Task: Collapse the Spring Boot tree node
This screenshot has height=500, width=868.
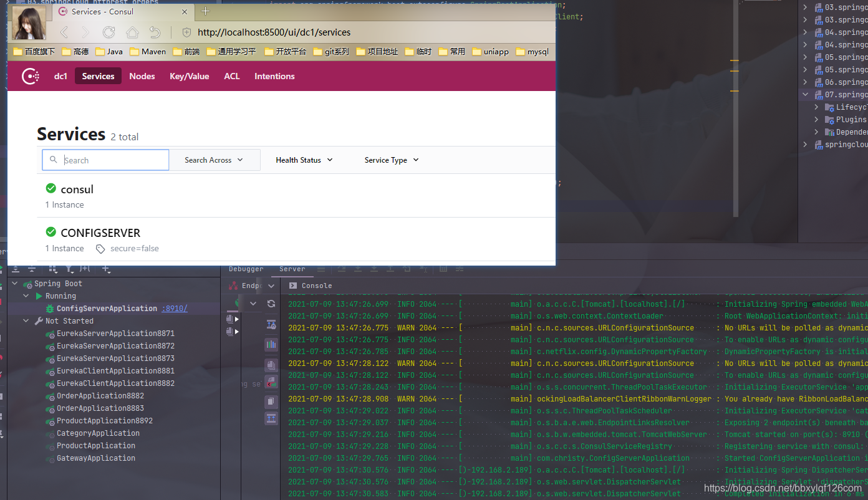Action: click(x=16, y=284)
